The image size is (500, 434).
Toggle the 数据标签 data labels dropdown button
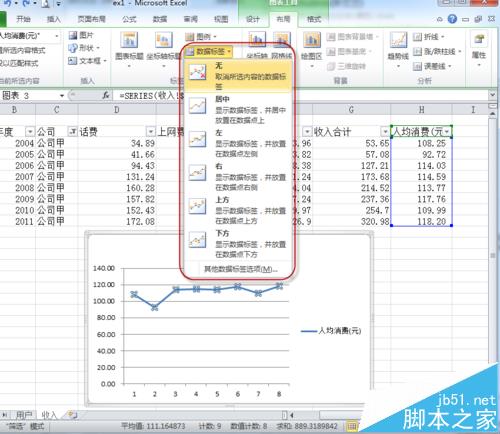pyautogui.click(x=209, y=51)
